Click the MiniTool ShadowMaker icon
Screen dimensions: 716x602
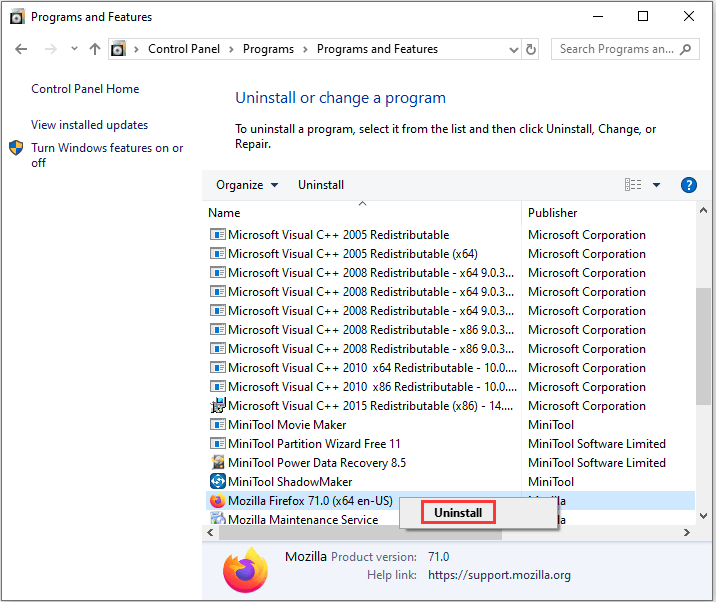218,481
